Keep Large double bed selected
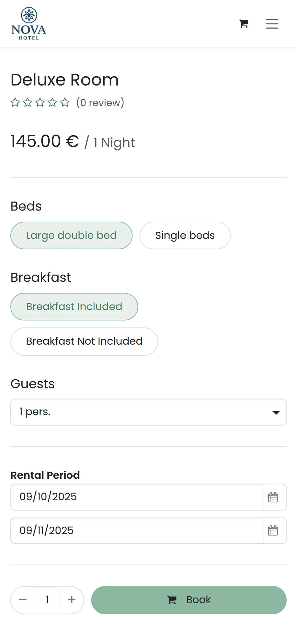This screenshot has width=297, height=644. tap(71, 235)
